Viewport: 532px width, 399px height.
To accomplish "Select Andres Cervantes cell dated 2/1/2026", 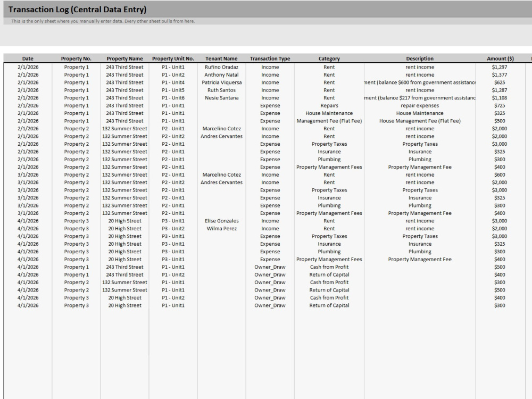I will point(221,136).
